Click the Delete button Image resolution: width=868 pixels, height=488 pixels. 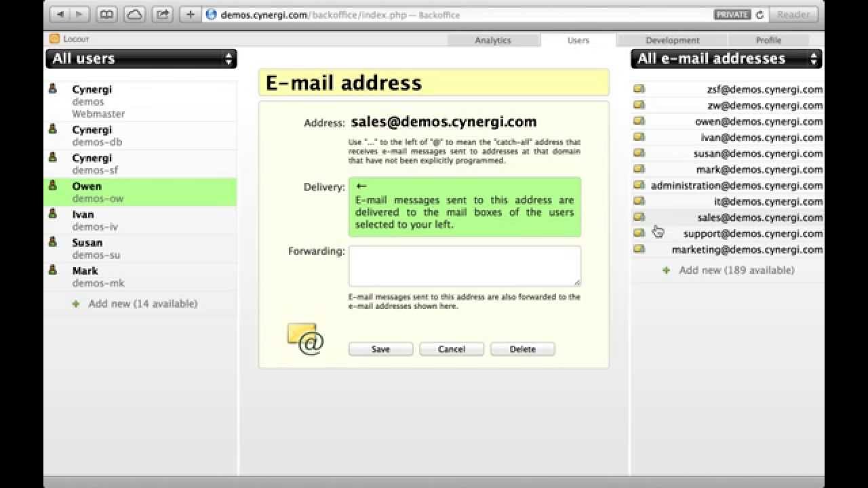(x=523, y=349)
